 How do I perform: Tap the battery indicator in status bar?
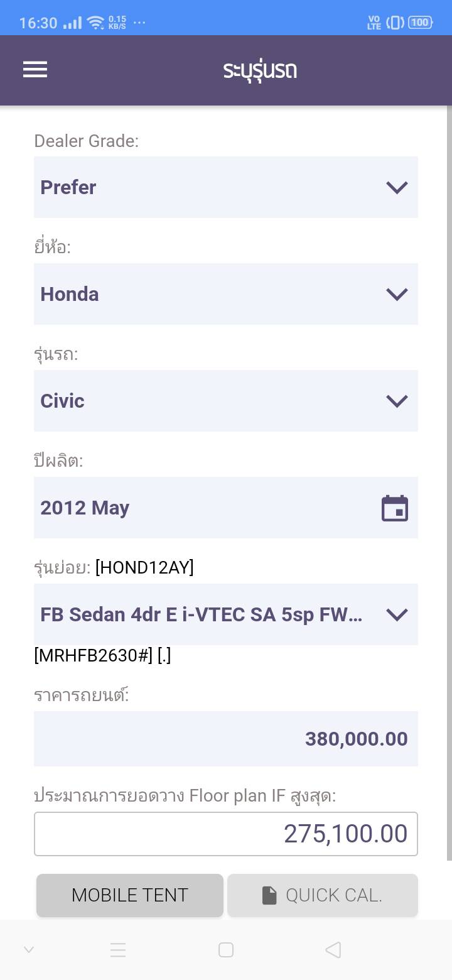pyautogui.click(x=420, y=23)
